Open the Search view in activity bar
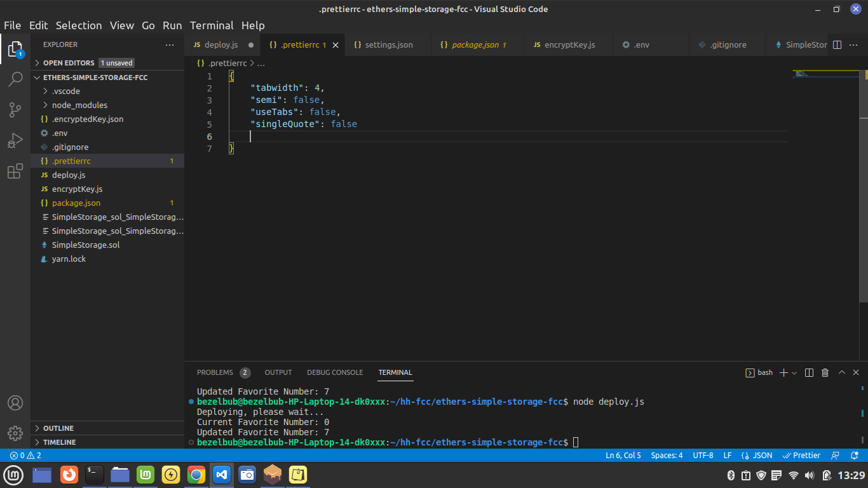 coord(15,79)
